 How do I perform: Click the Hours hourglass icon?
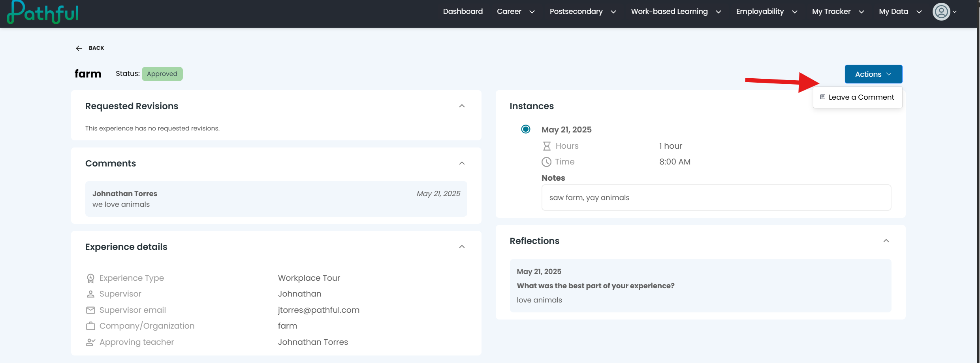coord(547,146)
